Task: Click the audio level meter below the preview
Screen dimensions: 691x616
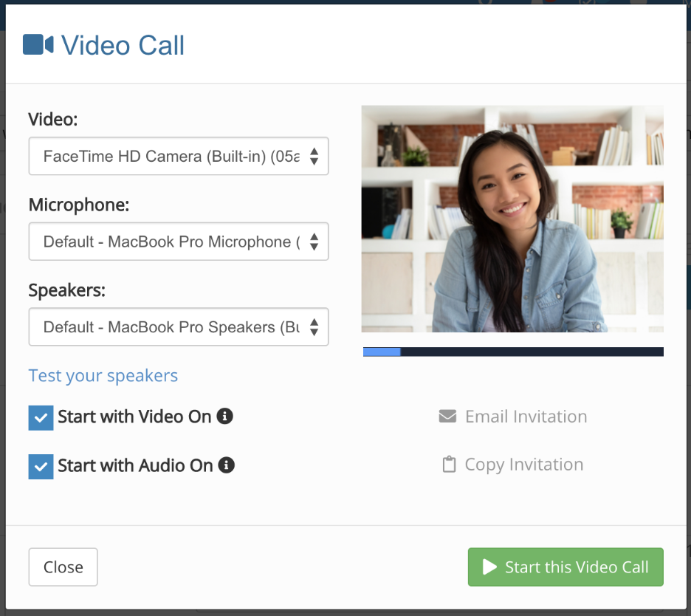Action: click(512, 352)
